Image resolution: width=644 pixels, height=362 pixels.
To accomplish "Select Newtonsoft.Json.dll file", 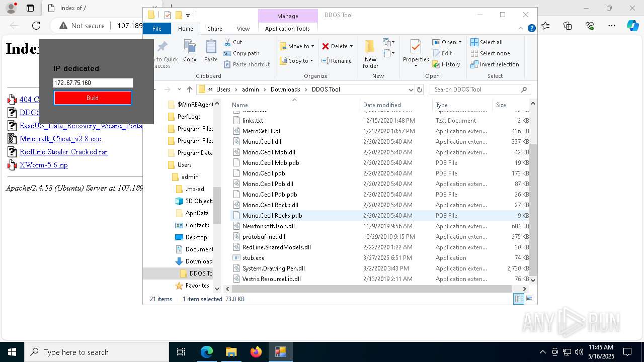I will [x=268, y=226].
